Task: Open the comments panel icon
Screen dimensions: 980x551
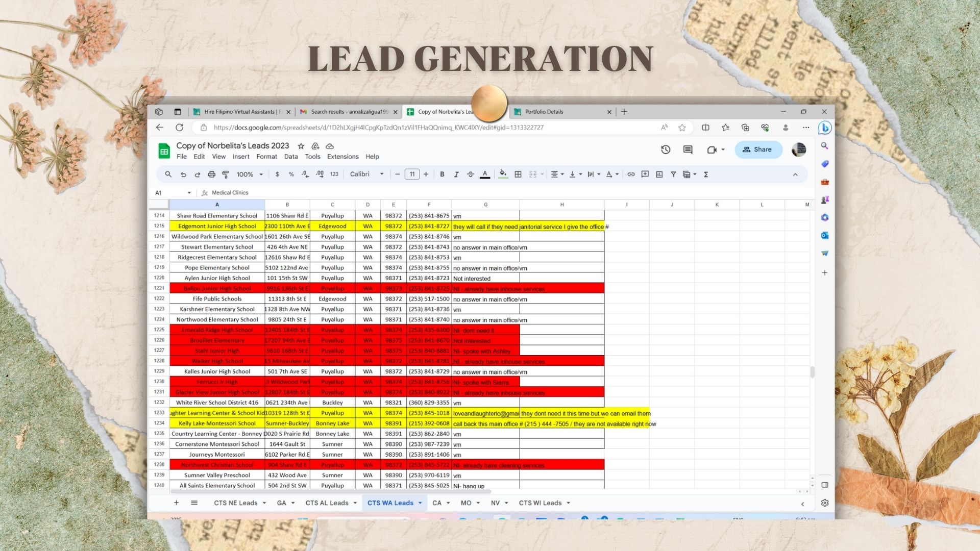Action: (688, 149)
